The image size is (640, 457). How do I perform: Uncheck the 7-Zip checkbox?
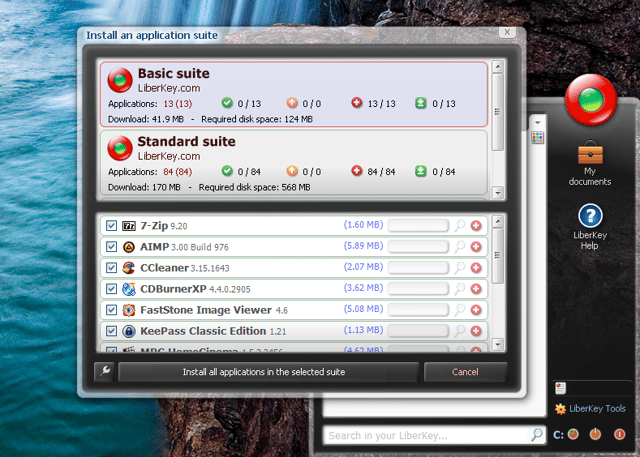pos(111,226)
